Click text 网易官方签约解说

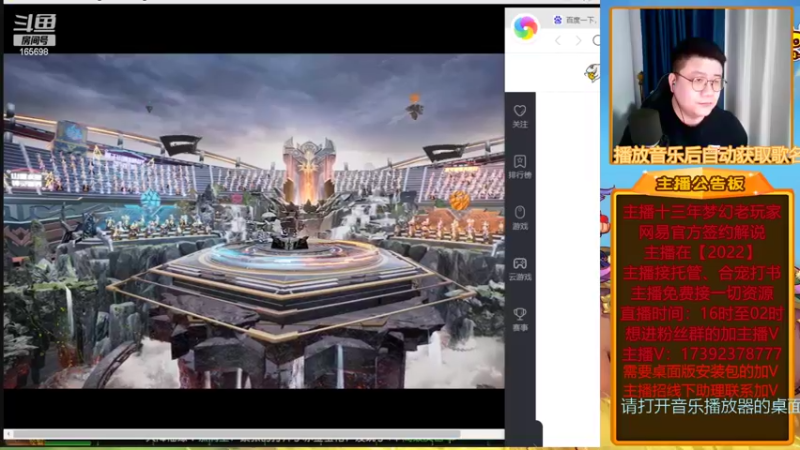(x=702, y=233)
